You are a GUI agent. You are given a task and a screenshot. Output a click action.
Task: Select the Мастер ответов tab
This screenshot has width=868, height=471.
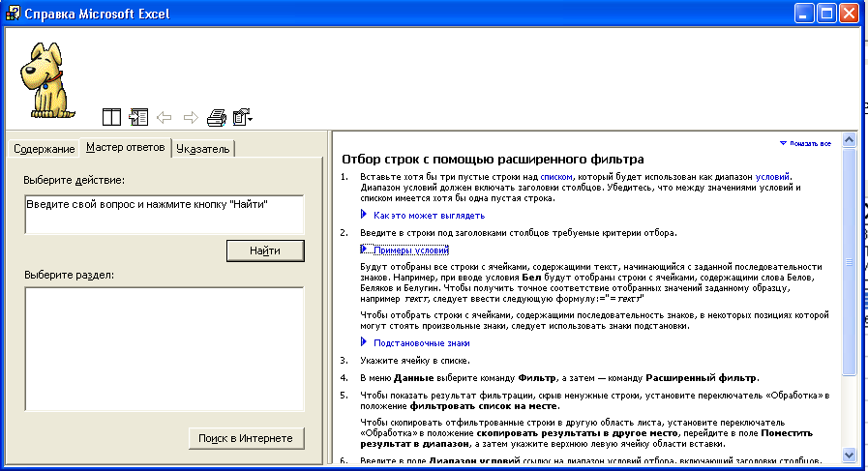[126, 147]
